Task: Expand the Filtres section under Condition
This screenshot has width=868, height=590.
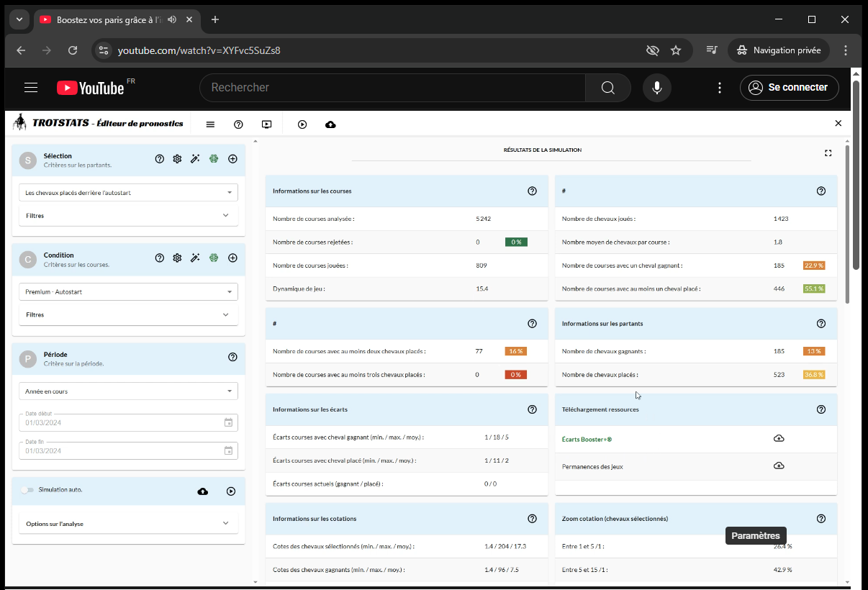Action: (128, 314)
